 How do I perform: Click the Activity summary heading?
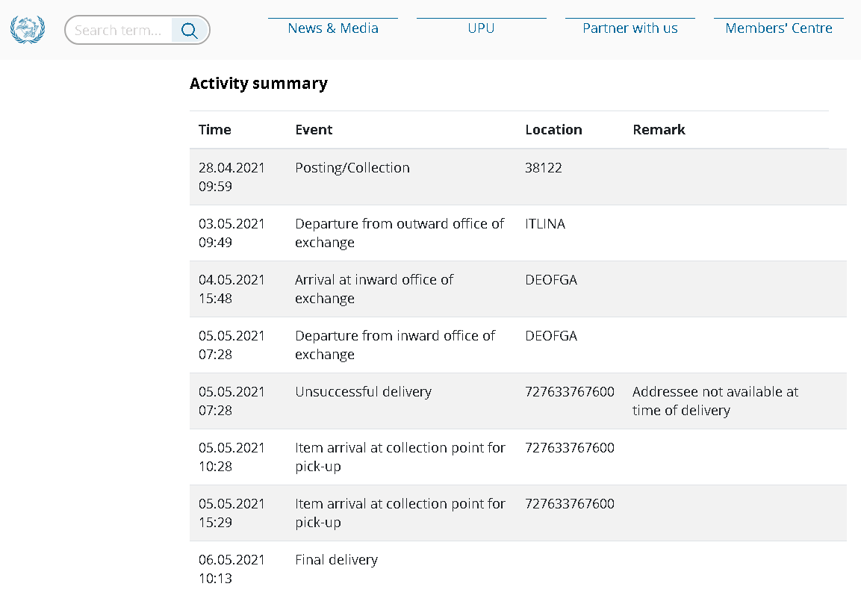(258, 84)
